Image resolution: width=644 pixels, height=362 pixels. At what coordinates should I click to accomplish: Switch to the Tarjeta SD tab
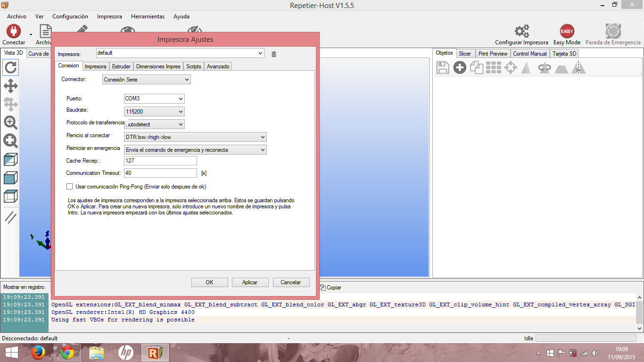pos(564,54)
